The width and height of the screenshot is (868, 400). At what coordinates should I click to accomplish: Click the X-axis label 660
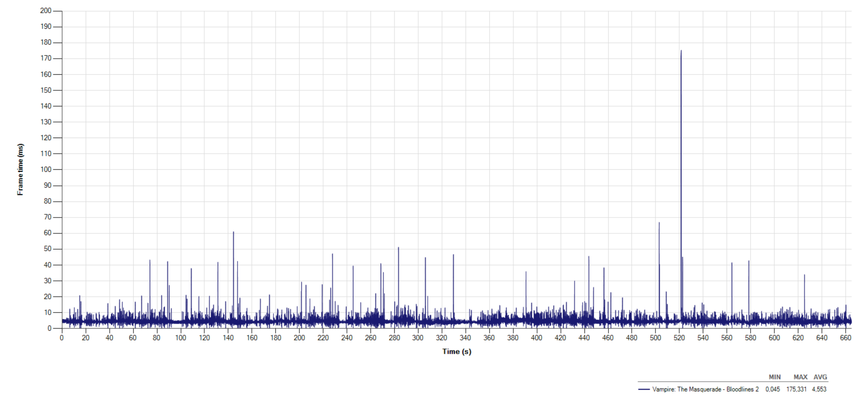(845, 338)
